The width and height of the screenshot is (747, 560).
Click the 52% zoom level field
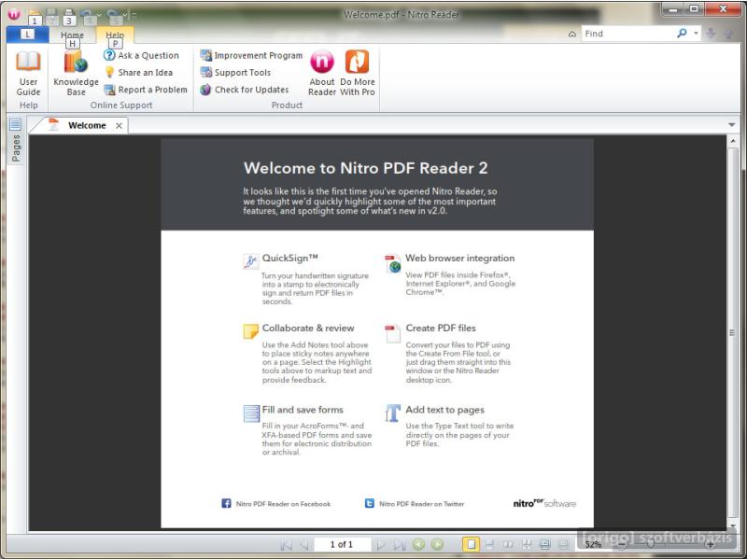point(593,544)
